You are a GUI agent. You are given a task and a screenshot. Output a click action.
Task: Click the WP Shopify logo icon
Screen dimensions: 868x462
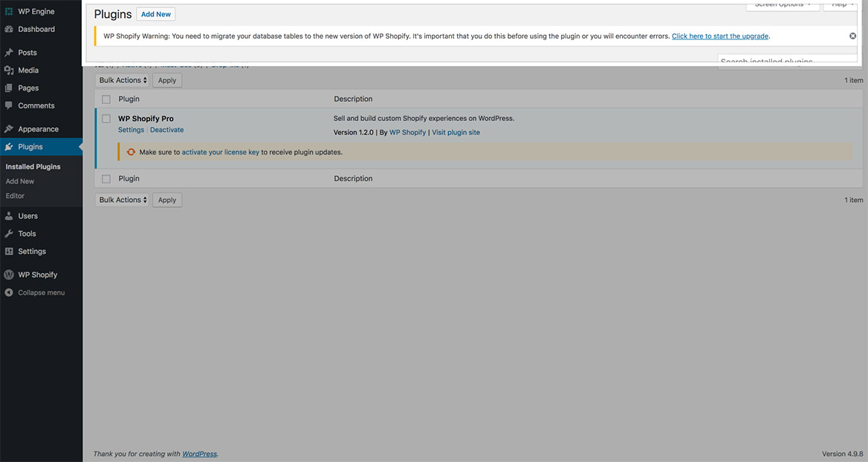pos(9,274)
